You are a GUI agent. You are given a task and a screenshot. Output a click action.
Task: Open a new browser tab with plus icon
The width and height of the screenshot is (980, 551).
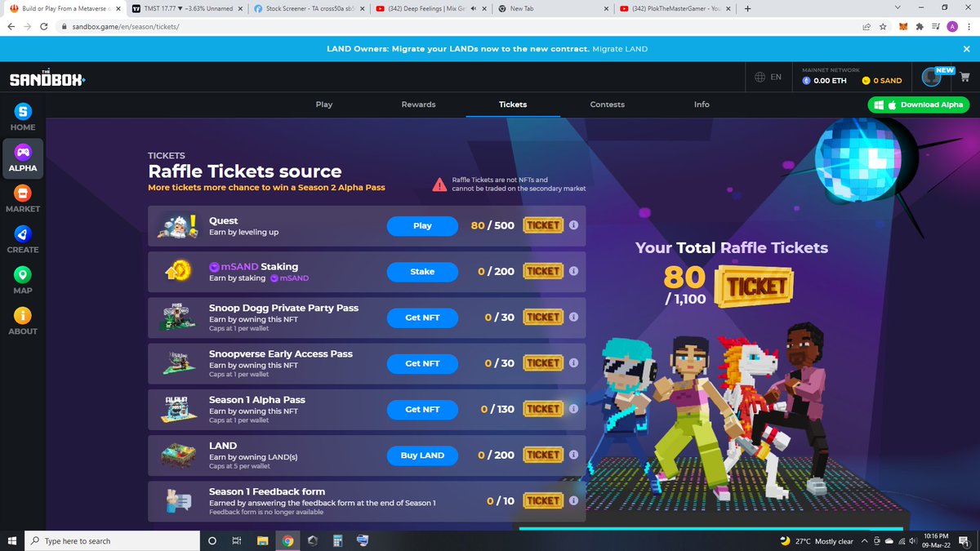click(747, 8)
